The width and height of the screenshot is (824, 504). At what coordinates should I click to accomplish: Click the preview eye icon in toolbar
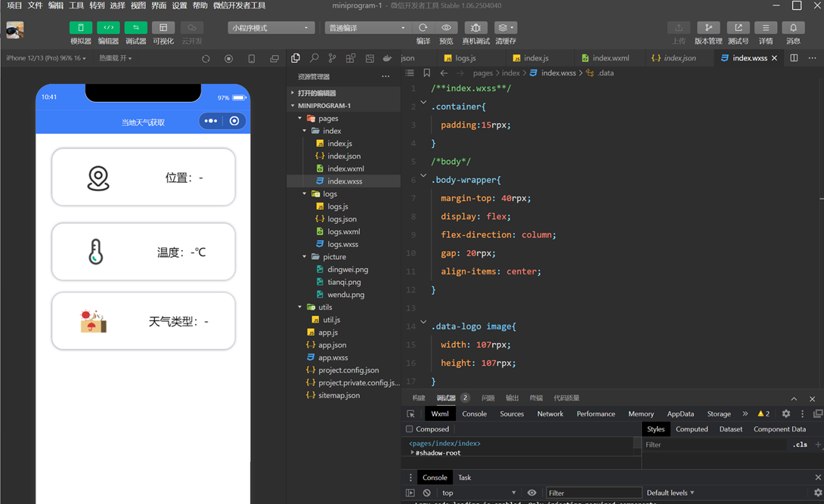446,28
